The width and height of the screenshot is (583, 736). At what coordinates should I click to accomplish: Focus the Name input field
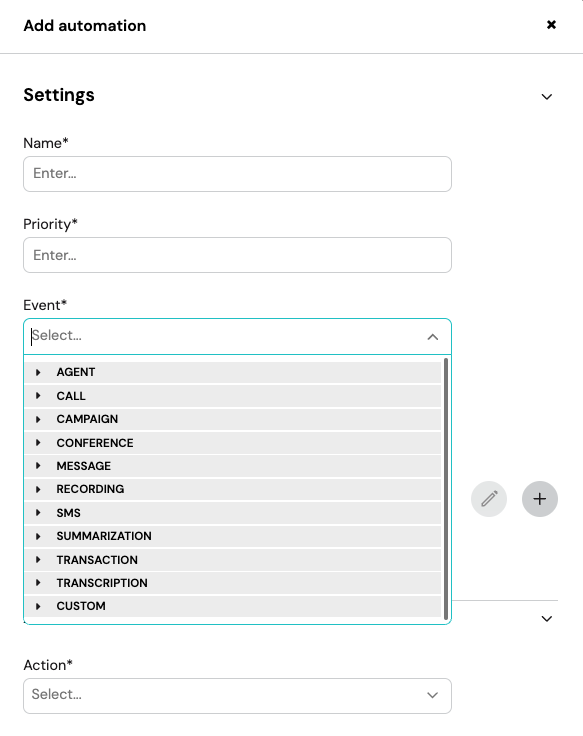point(238,174)
